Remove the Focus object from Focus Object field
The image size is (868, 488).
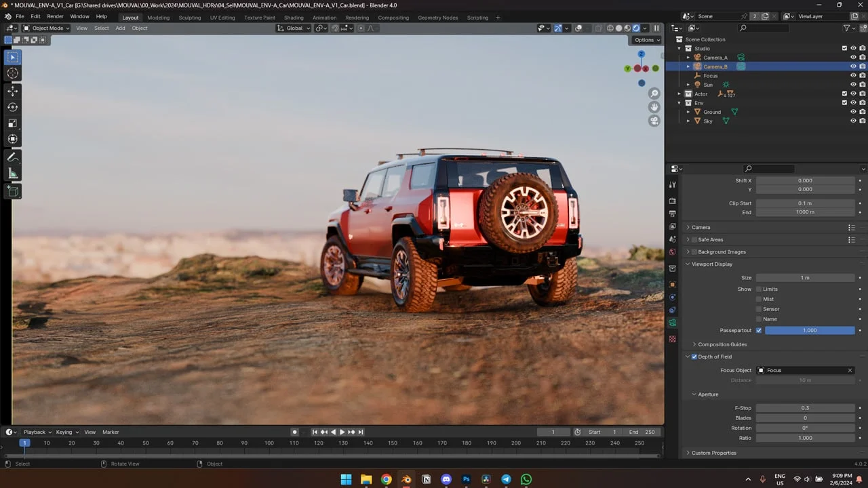[850, 370]
